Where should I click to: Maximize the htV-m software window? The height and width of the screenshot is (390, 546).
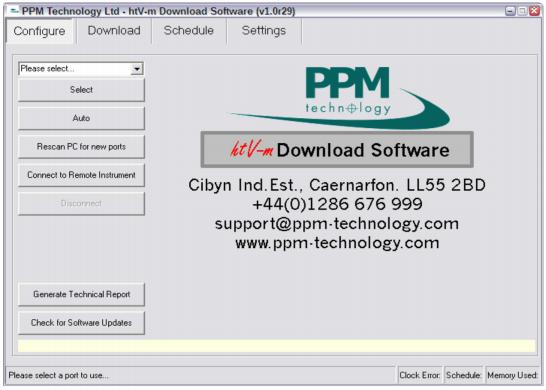(522, 11)
